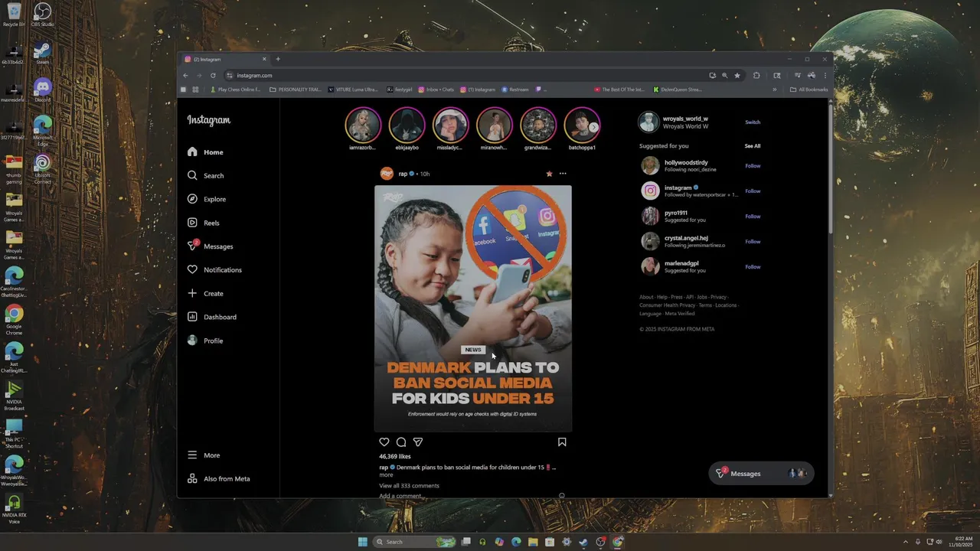Open PERSONALITY TRAI bookmark folder

(x=296, y=90)
